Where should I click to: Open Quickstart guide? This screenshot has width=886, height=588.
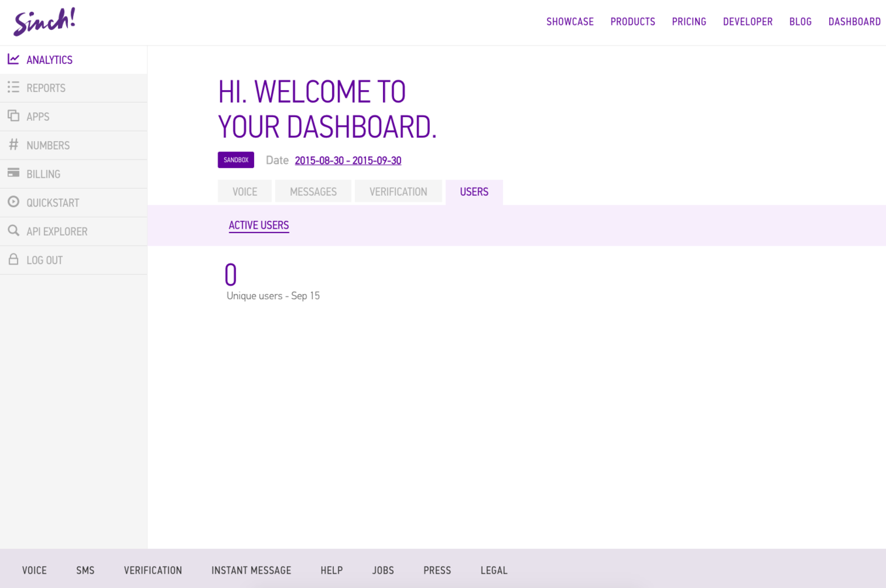click(73, 203)
